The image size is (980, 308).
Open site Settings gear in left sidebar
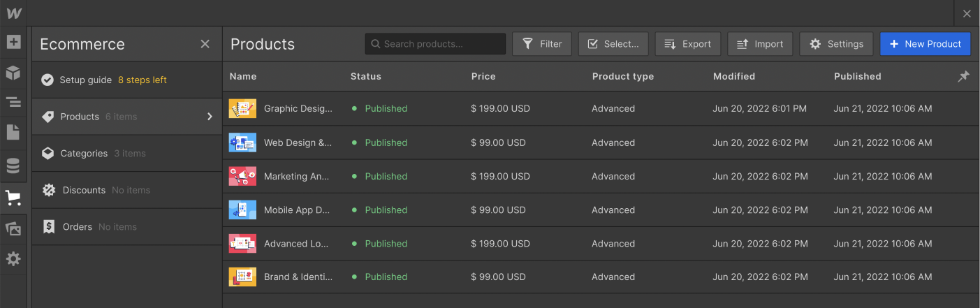pyautogui.click(x=13, y=259)
